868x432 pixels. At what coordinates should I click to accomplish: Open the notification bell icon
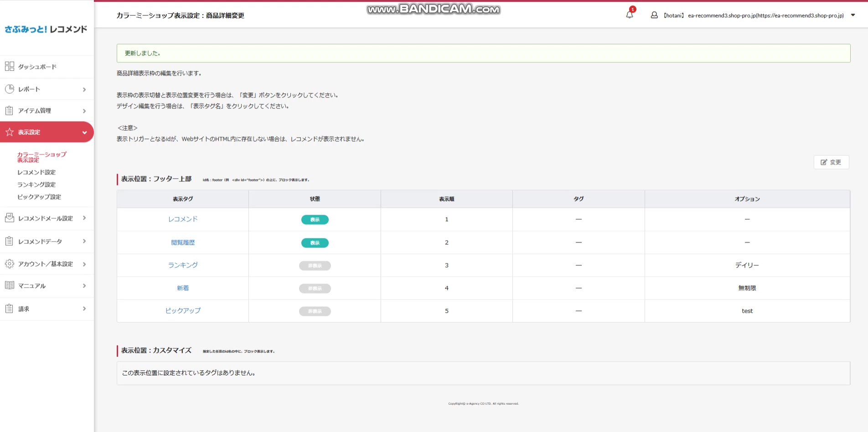630,15
